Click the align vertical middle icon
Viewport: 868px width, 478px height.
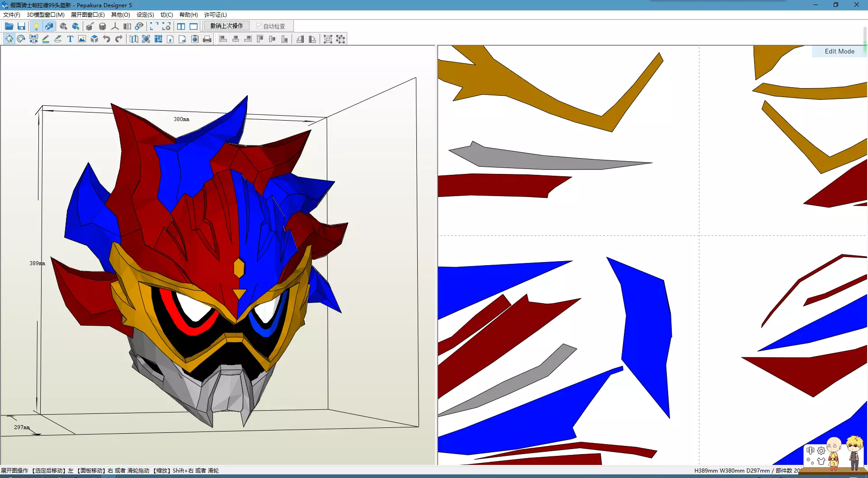tap(272, 39)
